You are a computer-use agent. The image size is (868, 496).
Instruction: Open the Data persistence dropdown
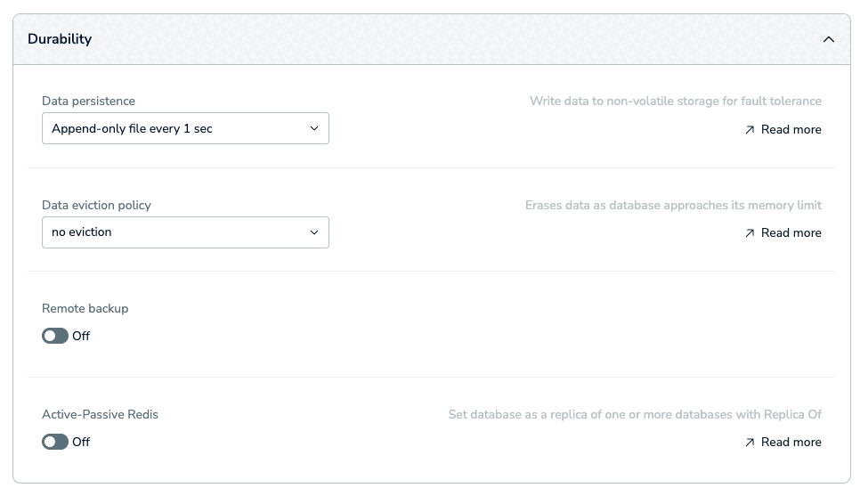click(x=185, y=128)
